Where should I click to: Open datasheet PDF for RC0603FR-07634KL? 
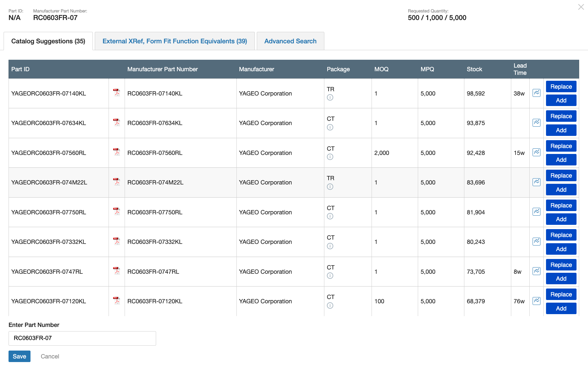coord(116,122)
